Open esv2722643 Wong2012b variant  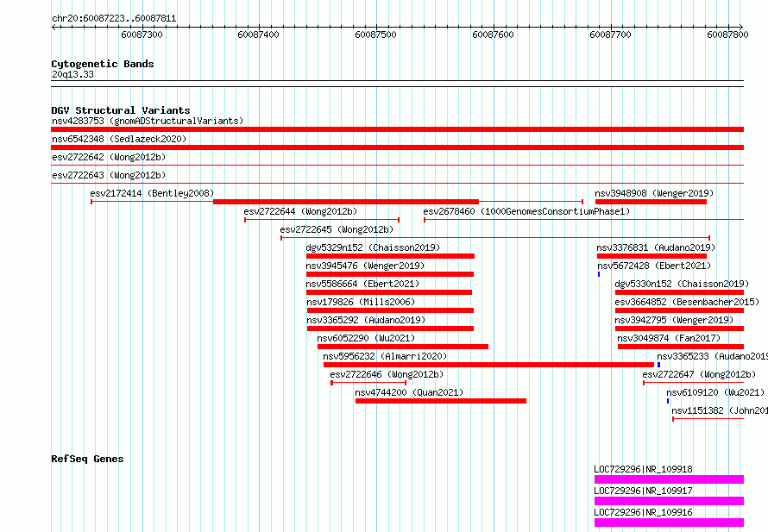109,175
